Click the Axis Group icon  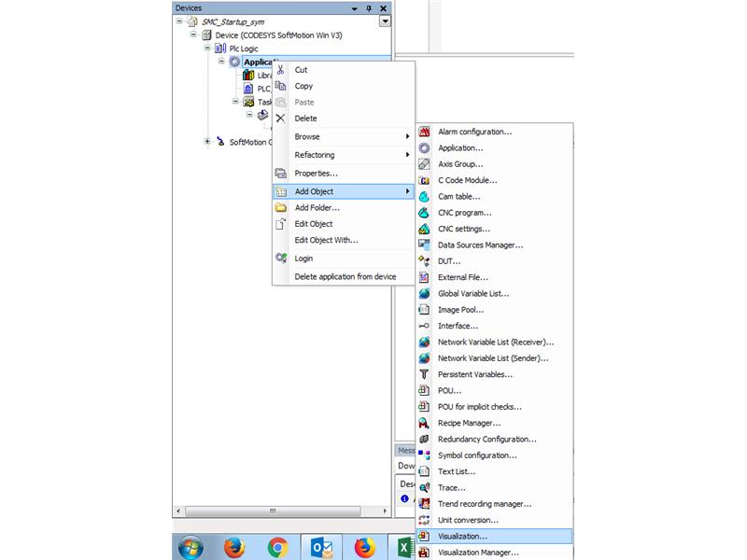point(424,164)
